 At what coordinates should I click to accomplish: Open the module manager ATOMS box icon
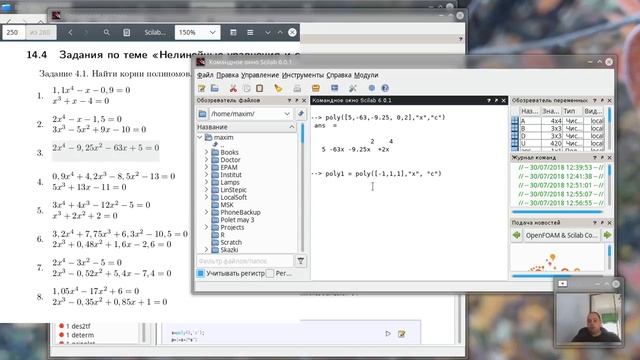click(x=316, y=88)
